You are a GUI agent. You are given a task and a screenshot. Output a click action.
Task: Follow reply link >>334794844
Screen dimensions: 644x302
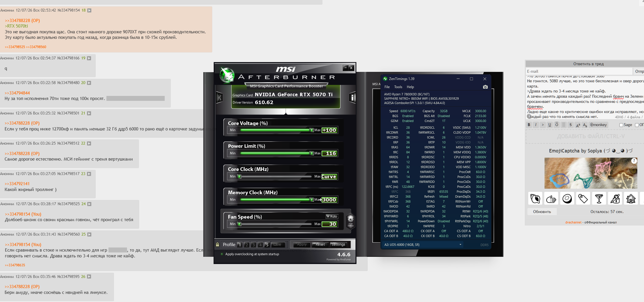coord(17,93)
